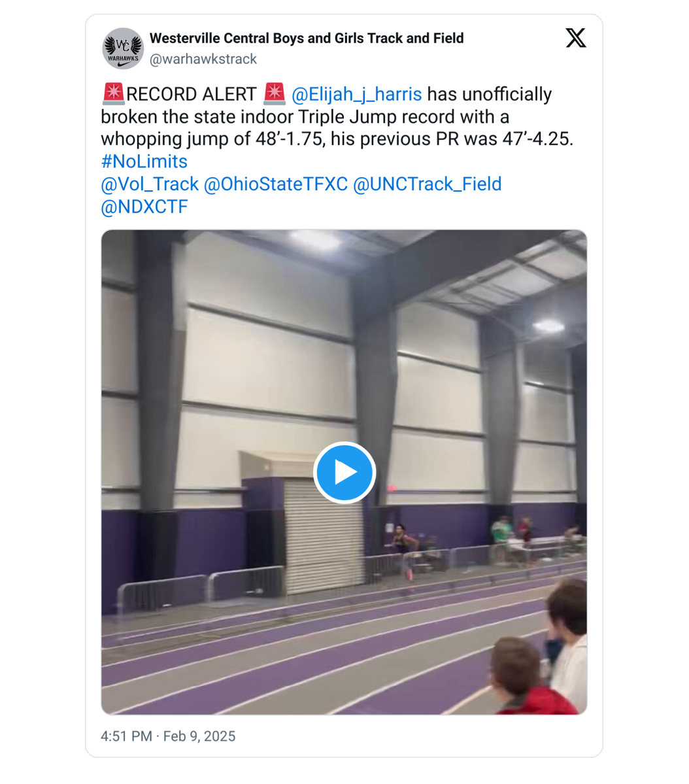The height and width of the screenshot is (784, 689).
Task: Open the @warhawkstrack handle
Action: [x=203, y=59]
